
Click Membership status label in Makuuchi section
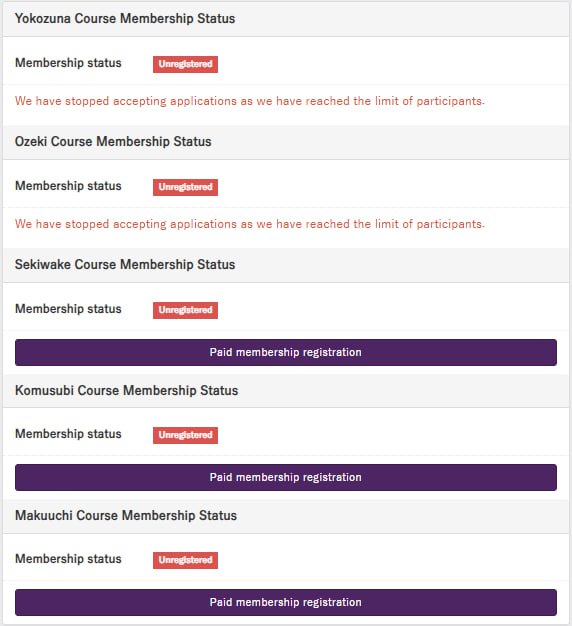click(x=68, y=559)
